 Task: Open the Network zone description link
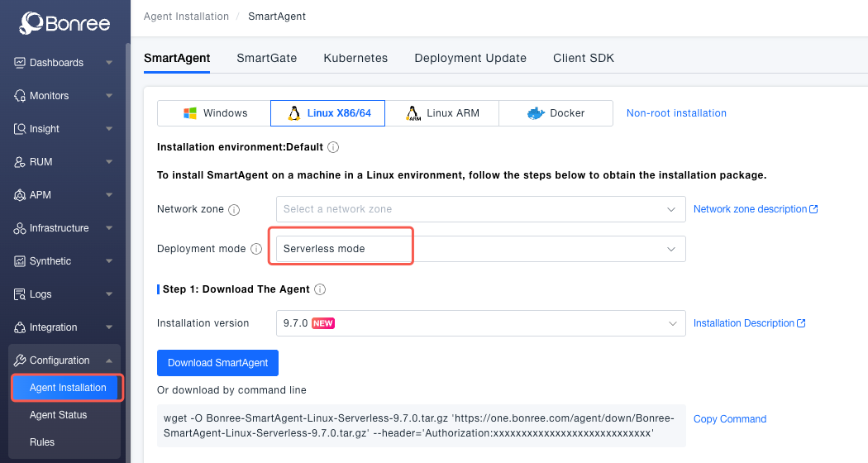pos(755,209)
